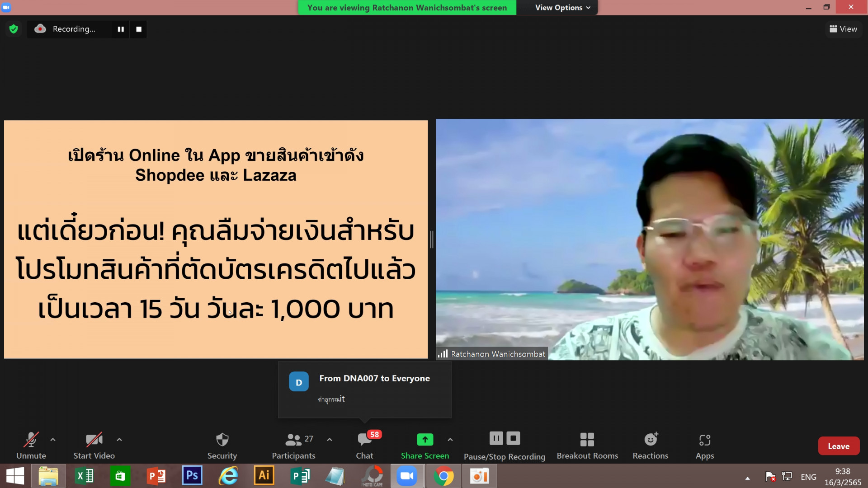Open Internet Explorer from taskbar
868x488 pixels.
pyautogui.click(x=228, y=476)
